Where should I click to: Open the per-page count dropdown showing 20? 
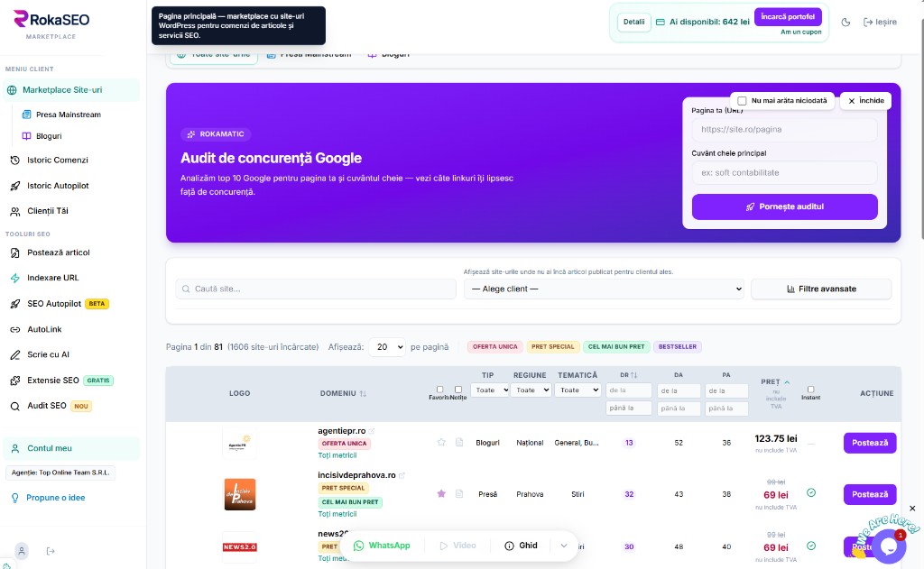387,347
